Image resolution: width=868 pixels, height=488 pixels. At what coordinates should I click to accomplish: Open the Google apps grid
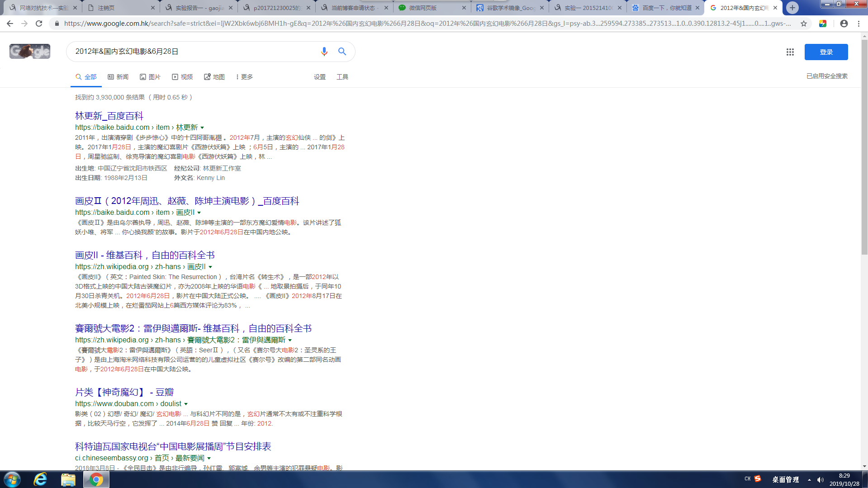pyautogui.click(x=790, y=52)
